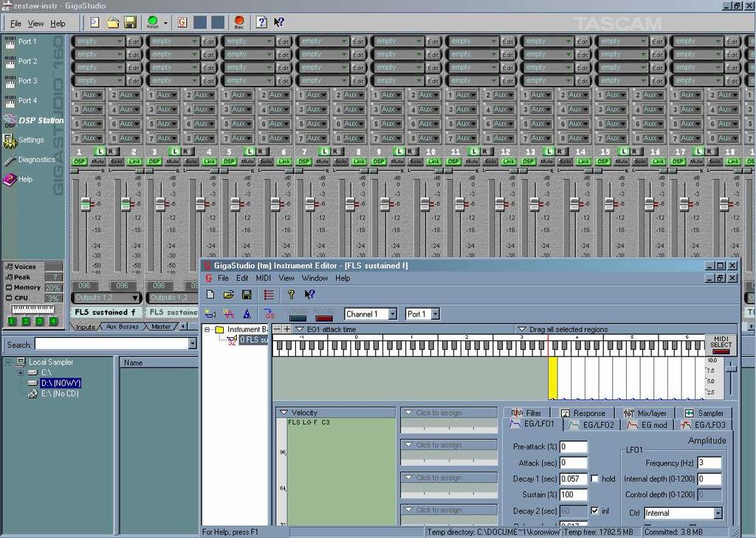Click the help document icon in main toolbar
The height and width of the screenshot is (538, 756).
point(261,22)
